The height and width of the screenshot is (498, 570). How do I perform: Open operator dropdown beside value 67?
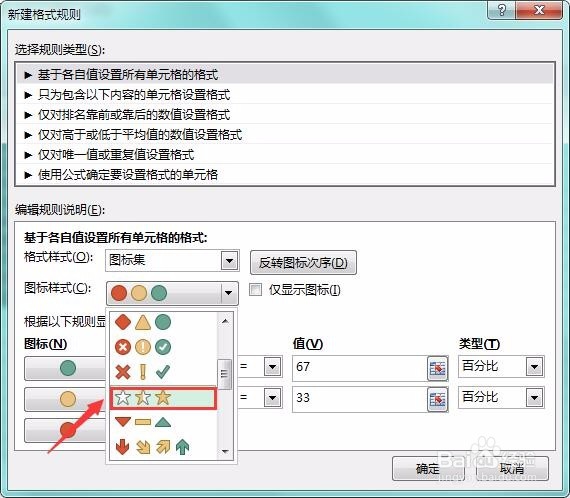[x=273, y=367]
